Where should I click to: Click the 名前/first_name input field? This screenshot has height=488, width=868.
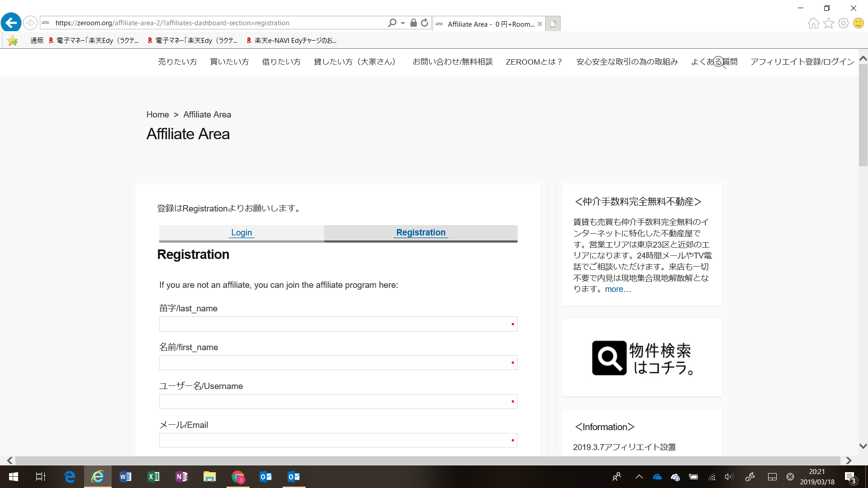coord(338,363)
